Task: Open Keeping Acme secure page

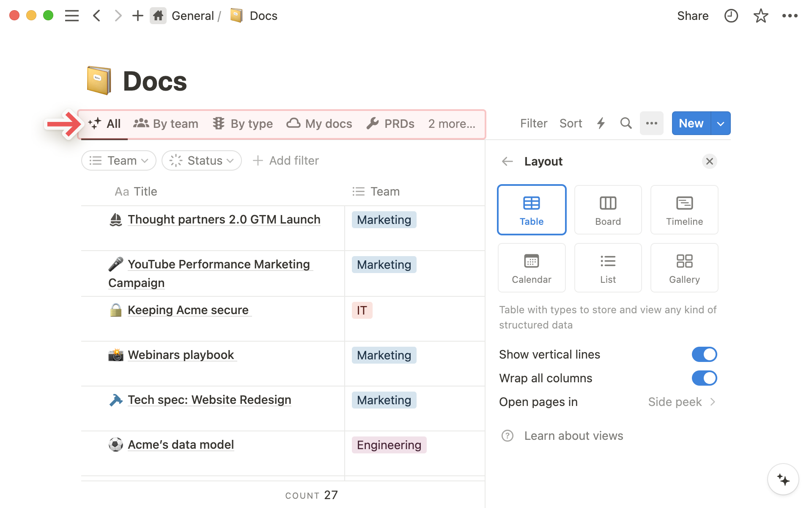Action: click(x=188, y=310)
